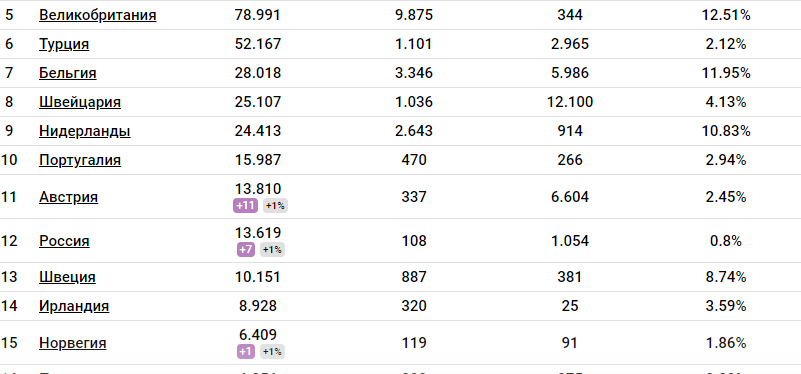Viewport: 801px width, 374px height.
Task: Open the Ирландия country link
Action: pos(74,306)
